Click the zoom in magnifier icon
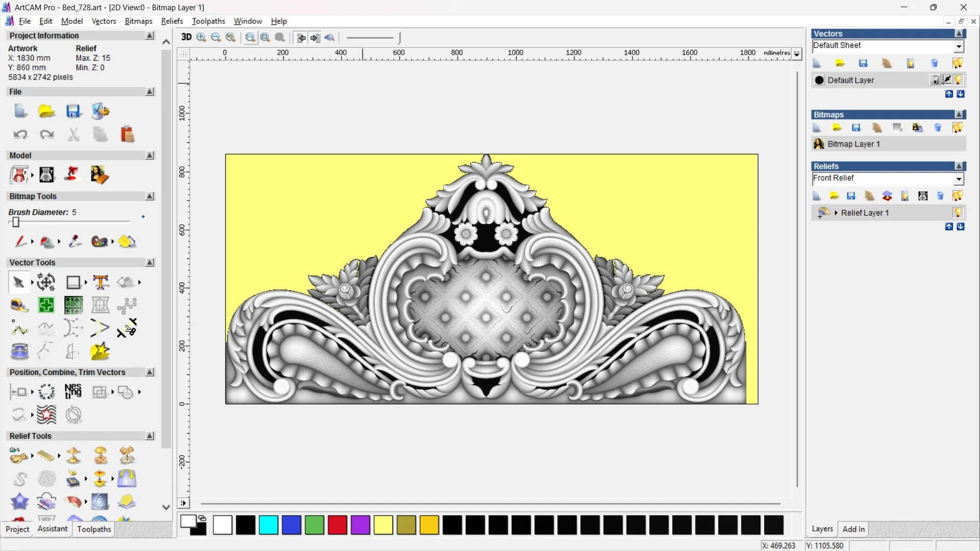 pos(201,37)
